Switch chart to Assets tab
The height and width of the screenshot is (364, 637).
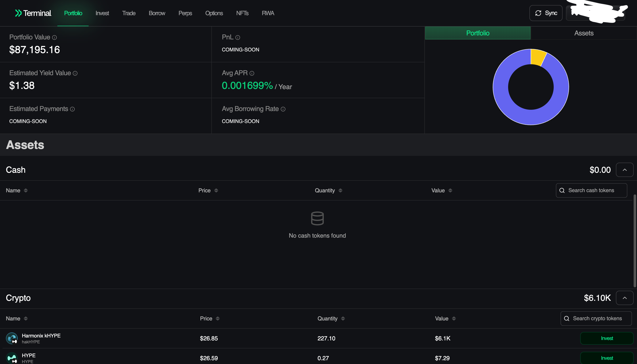[584, 33]
